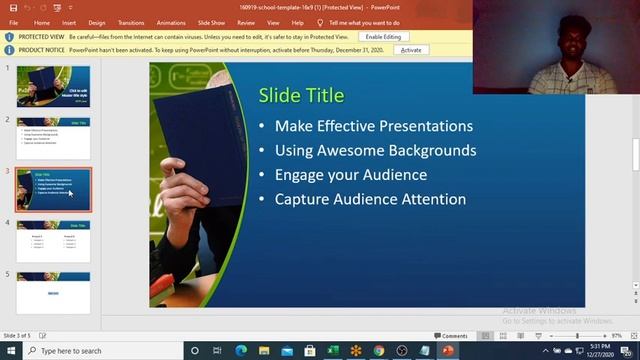Go to the Animations tab

tap(171, 23)
